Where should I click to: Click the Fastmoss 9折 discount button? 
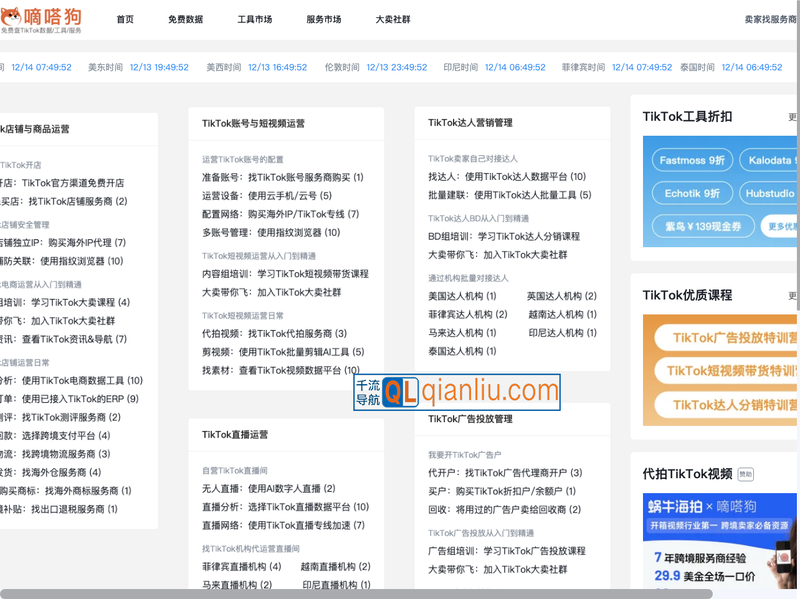[692, 160]
